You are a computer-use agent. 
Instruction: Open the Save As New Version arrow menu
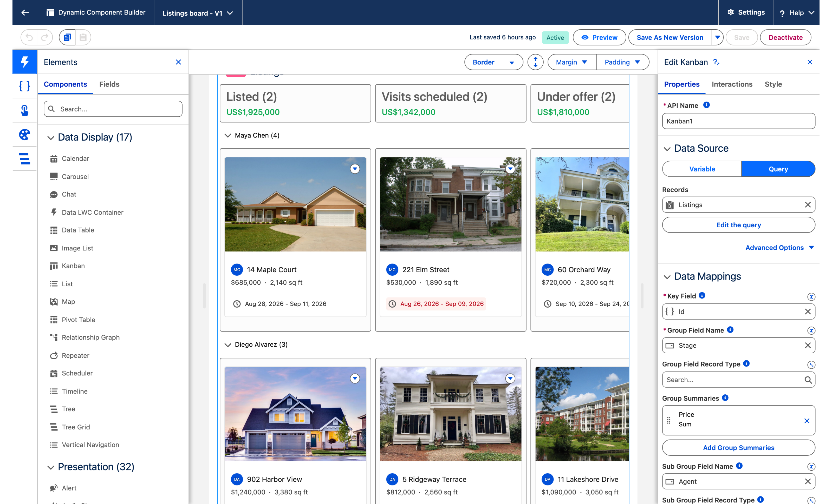(x=717, y=37)
